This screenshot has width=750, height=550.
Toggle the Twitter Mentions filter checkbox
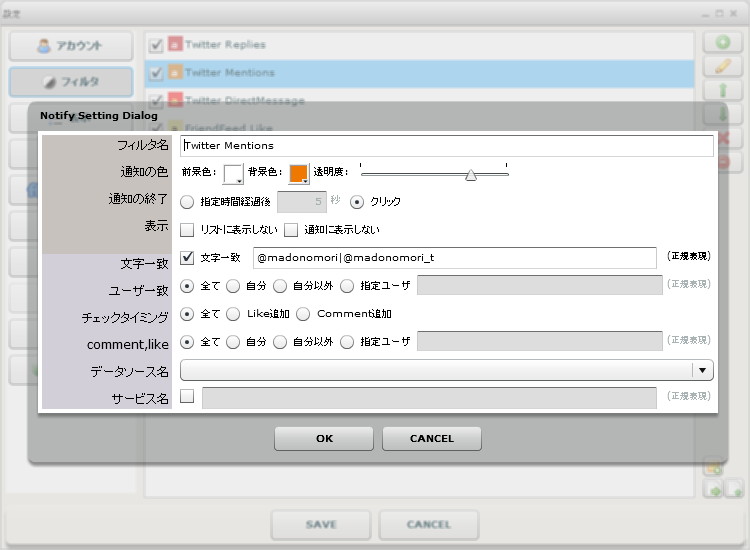pos(156,73)
